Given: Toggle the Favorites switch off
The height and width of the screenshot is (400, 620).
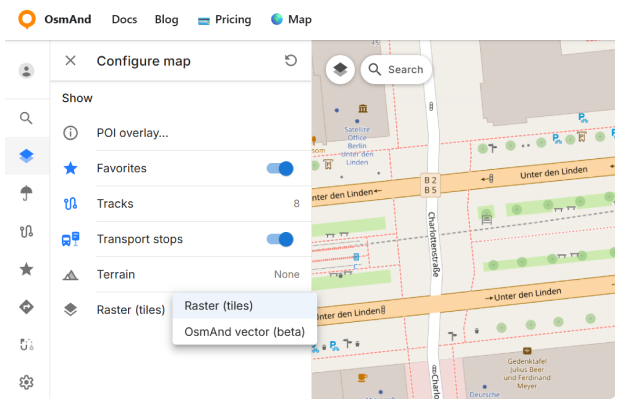Looking at the screenshot, I should click(x=280, y=169).
